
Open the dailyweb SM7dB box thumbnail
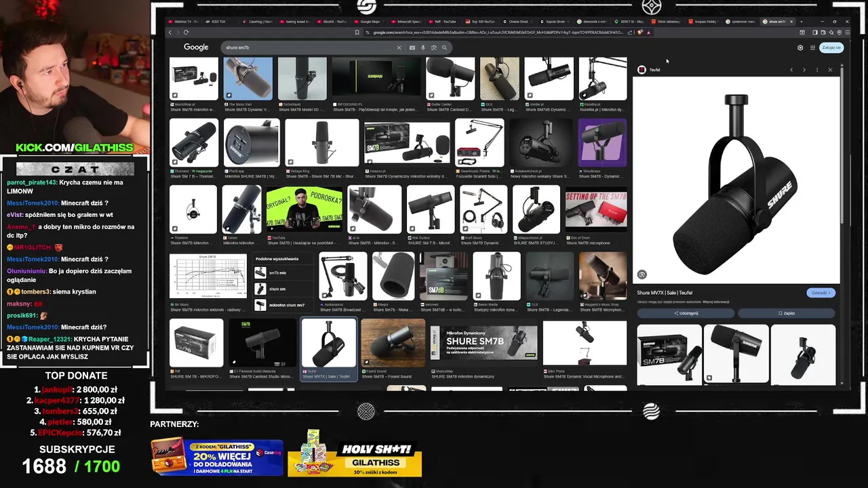click(x=443, y=277)
